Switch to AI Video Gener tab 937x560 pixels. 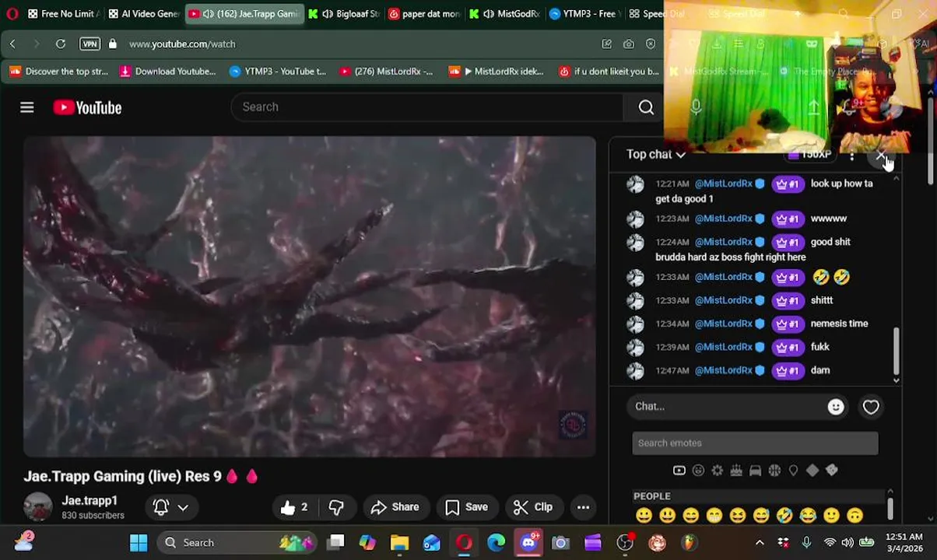click(144, 14)
